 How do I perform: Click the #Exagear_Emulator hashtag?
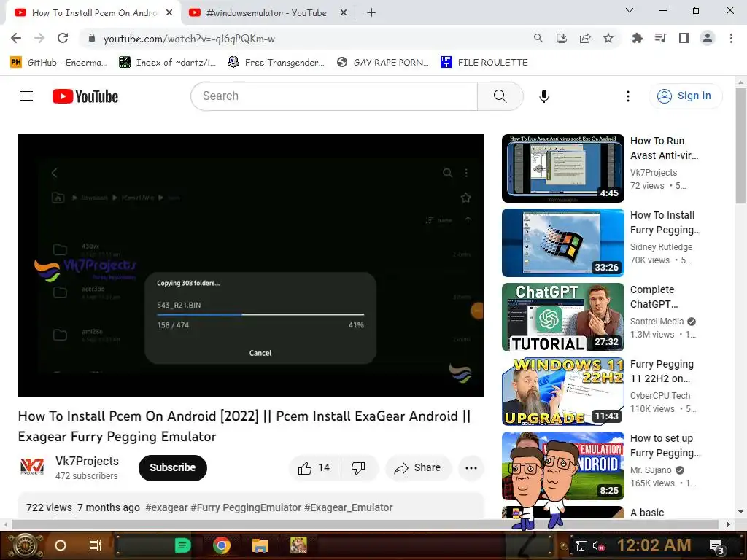tap(348, 508)
